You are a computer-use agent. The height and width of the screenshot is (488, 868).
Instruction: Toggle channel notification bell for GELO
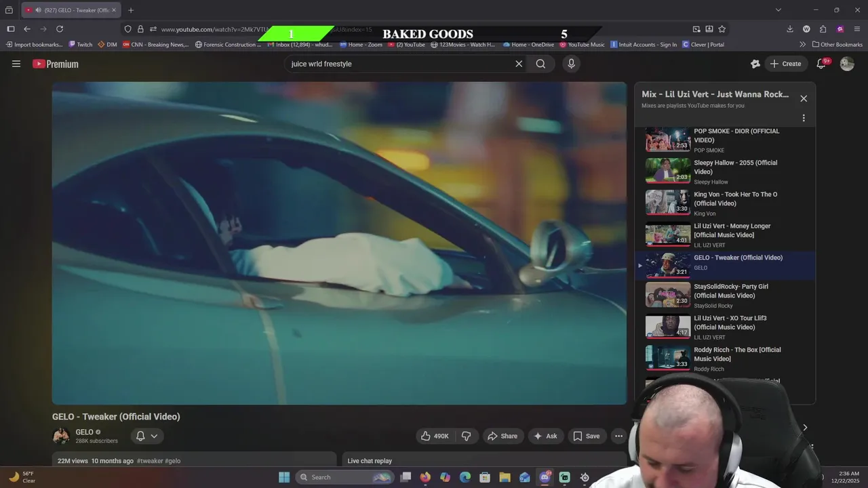coord(140,436)
